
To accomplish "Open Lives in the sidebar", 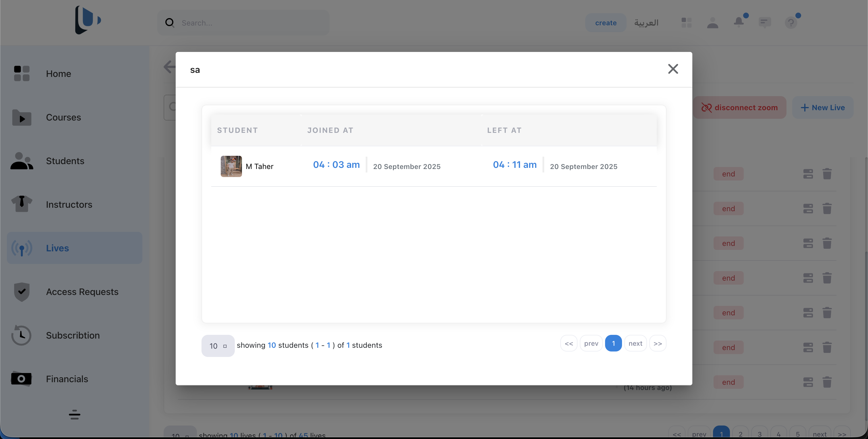I will tap(74, 248).
